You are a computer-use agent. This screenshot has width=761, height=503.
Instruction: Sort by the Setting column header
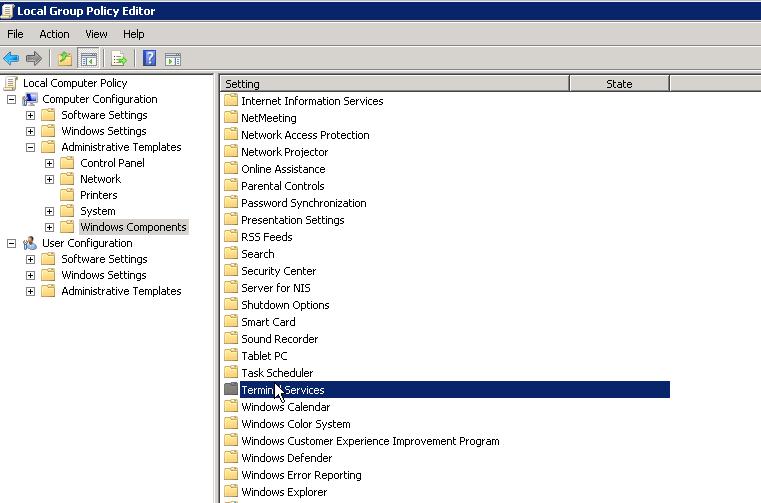point(395,84)
